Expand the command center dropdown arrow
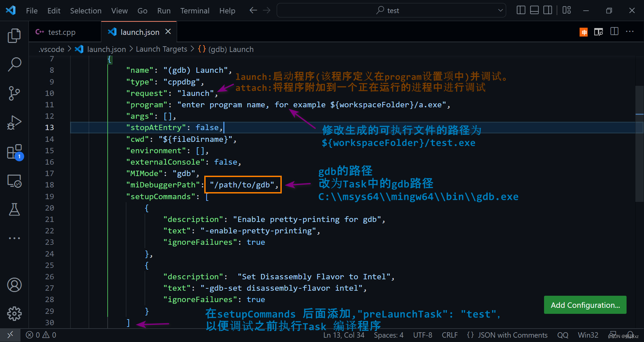 tap(500, 10)
